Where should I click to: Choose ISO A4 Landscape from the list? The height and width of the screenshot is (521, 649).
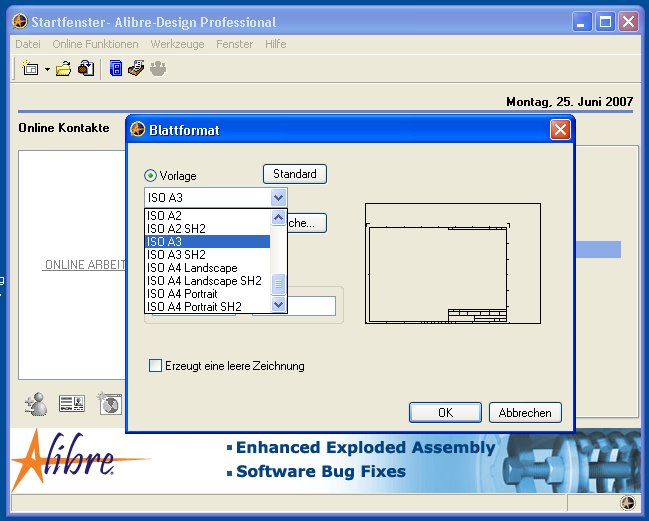[207, 268]
